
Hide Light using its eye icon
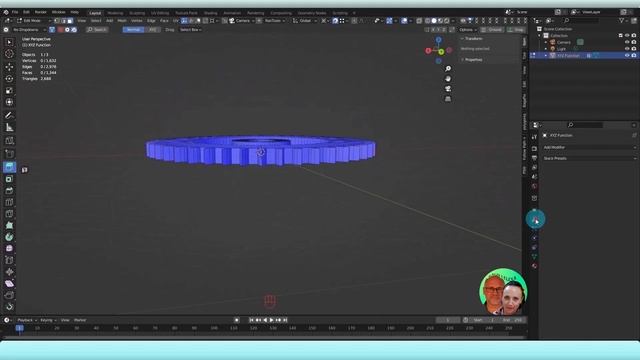tap(627, 49)
